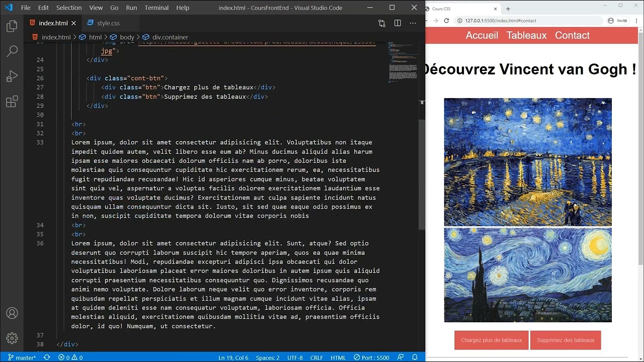Click the Chargez plus de tableaux page button
644x362 pixels.
pos(492,340)
